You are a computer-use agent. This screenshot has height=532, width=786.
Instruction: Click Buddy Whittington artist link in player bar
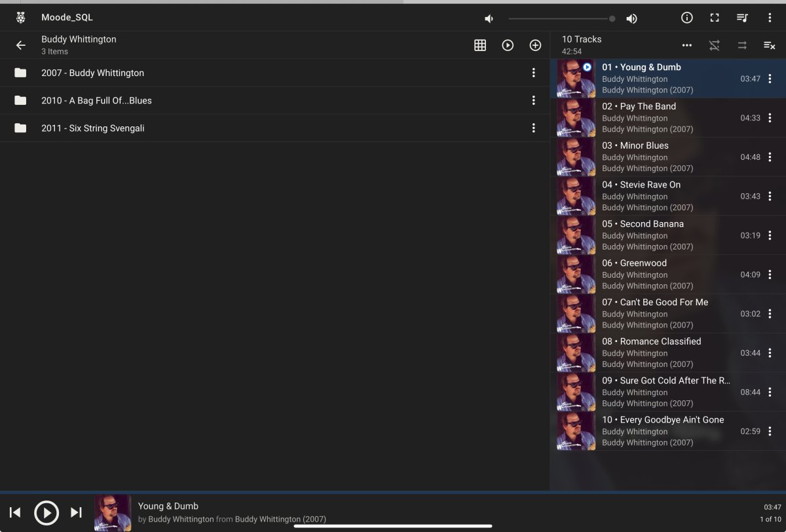point(181,519)
